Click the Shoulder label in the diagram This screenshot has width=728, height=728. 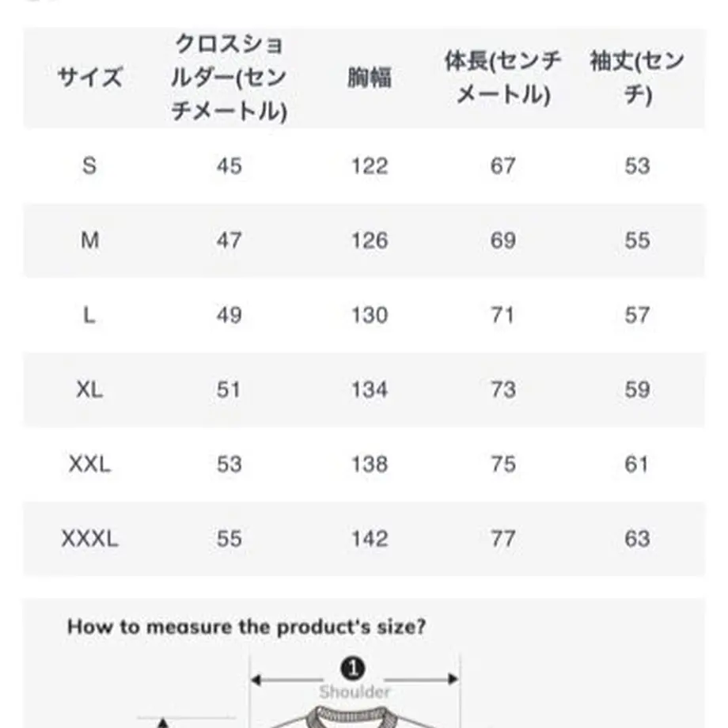(x=355, y=692)
